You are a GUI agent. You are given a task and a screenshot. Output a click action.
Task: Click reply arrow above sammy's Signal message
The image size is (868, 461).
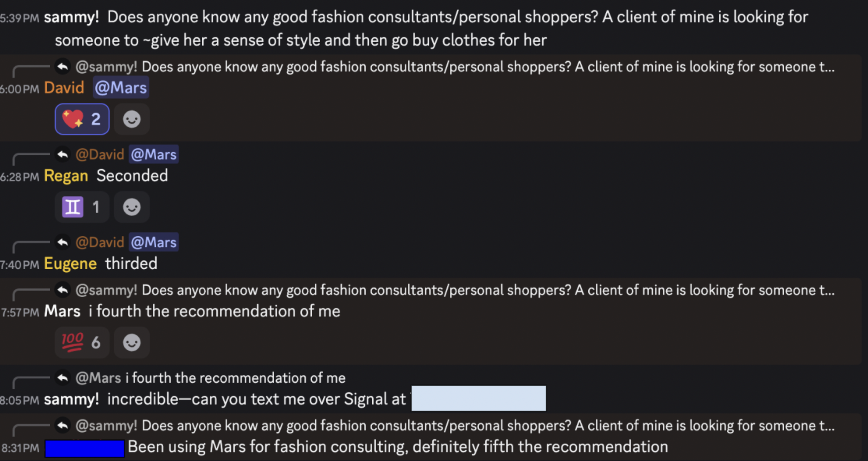[x=62, y=378]
